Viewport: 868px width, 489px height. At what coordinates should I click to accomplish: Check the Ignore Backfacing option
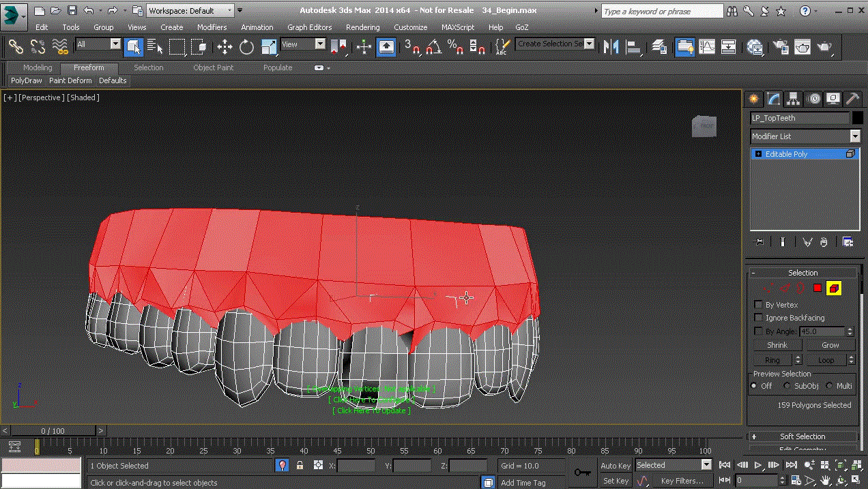click(x=759, y=318)
